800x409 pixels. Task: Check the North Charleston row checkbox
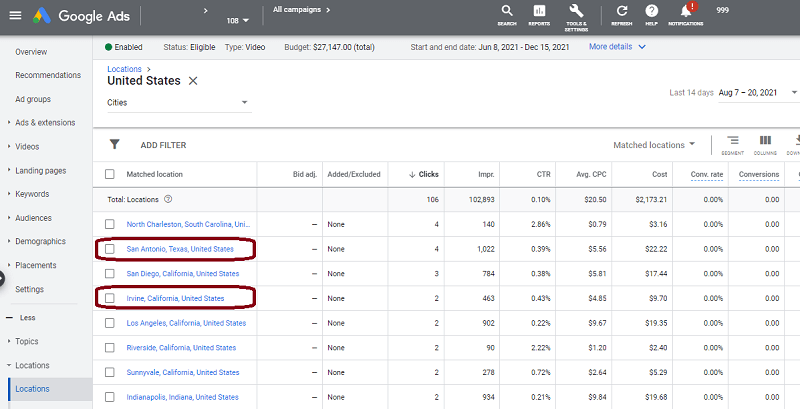(x=110, y=224)
